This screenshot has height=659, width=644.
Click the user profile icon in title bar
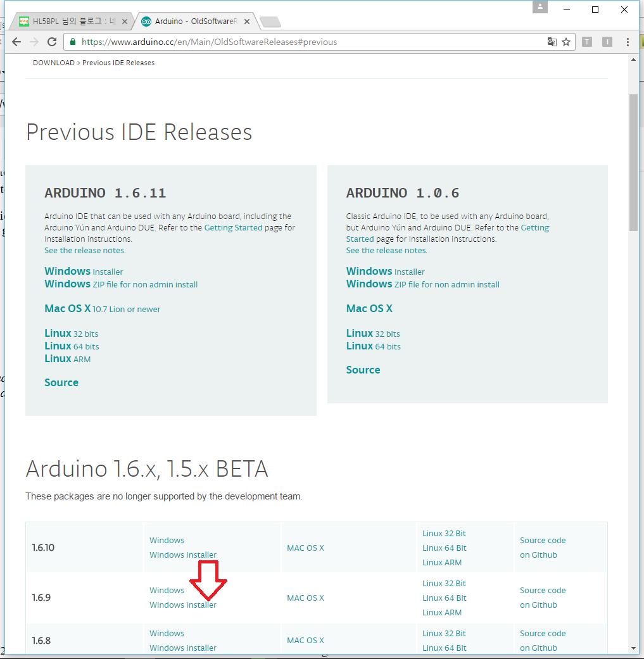[x=540, y=7]
